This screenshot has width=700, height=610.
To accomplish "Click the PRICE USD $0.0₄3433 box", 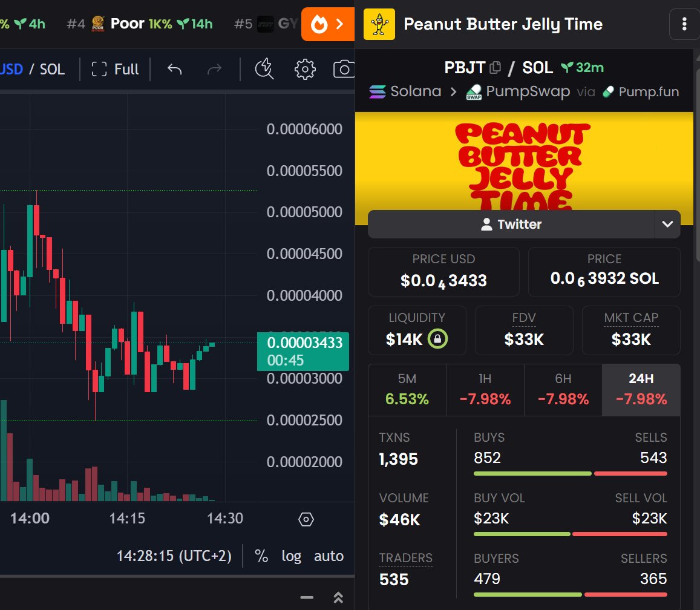I will pyautogui.click(x=443, y=272).
